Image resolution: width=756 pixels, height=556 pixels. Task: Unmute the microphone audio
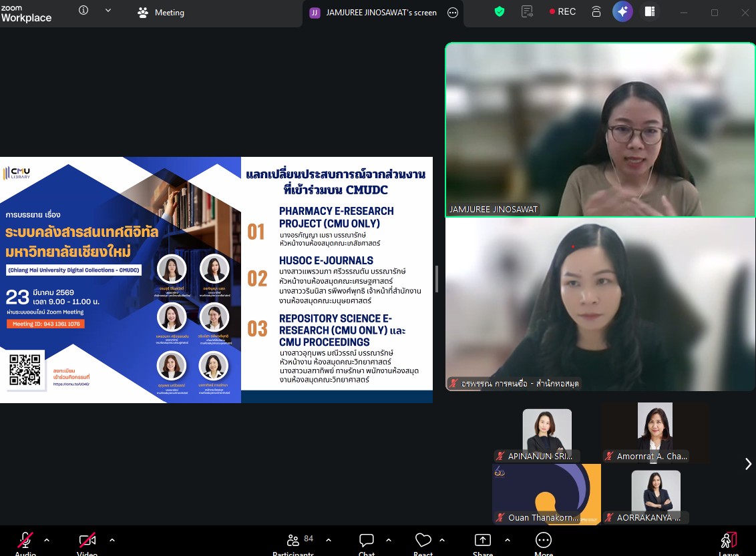click(25, 540)
